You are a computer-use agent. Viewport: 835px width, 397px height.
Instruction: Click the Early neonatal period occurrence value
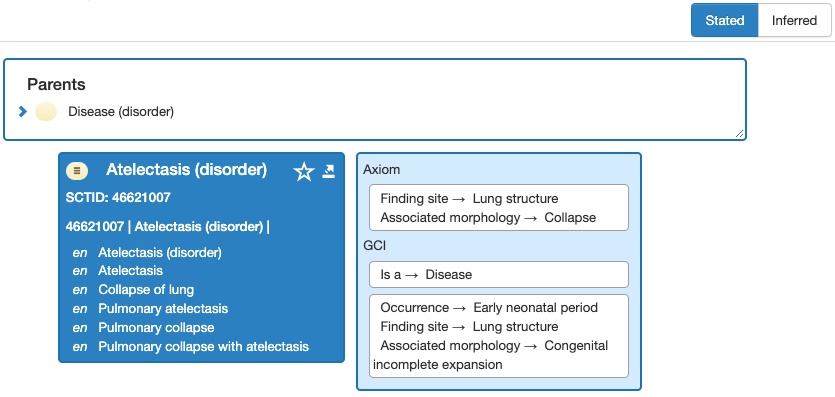point(535,308)
